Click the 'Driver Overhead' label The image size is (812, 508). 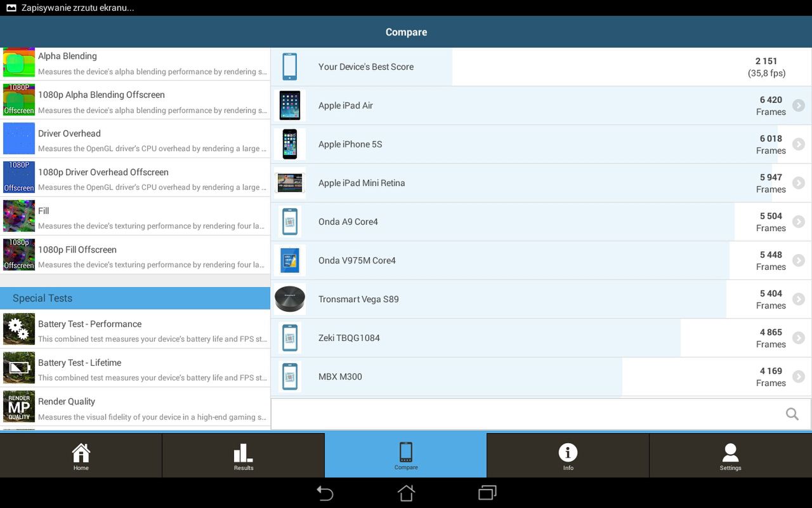click(69, 133)
